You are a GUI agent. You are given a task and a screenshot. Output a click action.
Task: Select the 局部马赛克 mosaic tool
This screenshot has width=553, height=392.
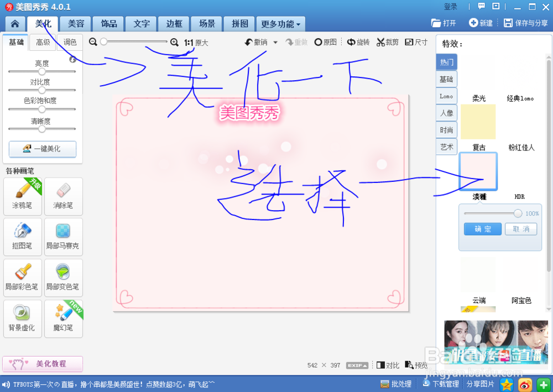(x=64, y=237)
